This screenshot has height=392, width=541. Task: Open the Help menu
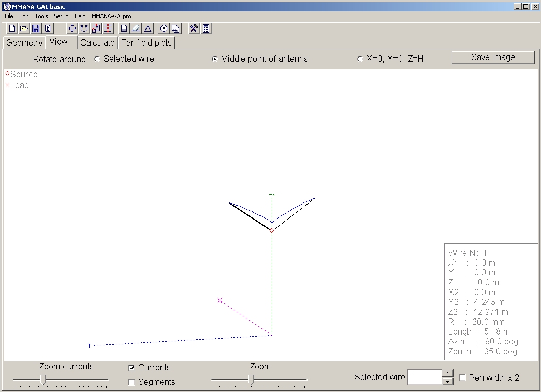(x=80, y=16)
